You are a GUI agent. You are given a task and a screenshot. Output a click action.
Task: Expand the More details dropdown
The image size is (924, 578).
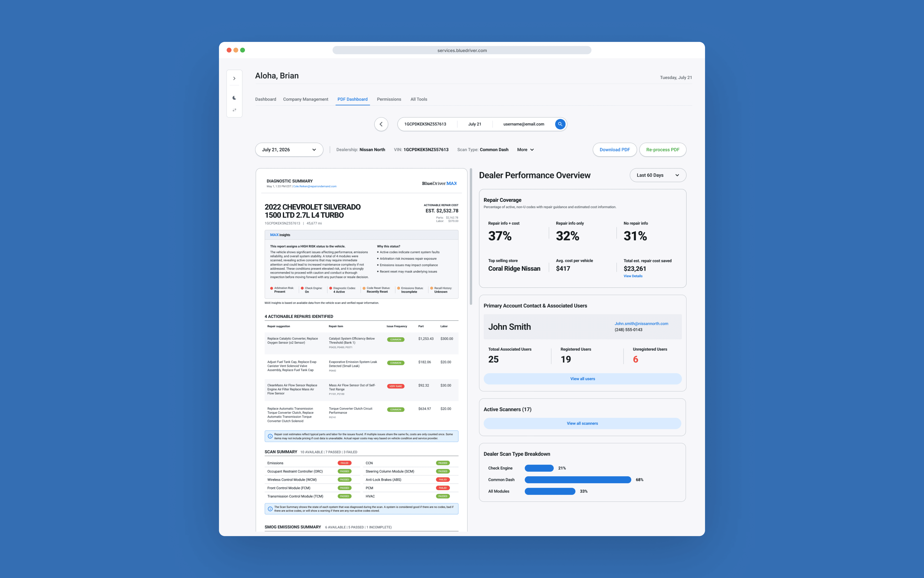tap(525, 150)
